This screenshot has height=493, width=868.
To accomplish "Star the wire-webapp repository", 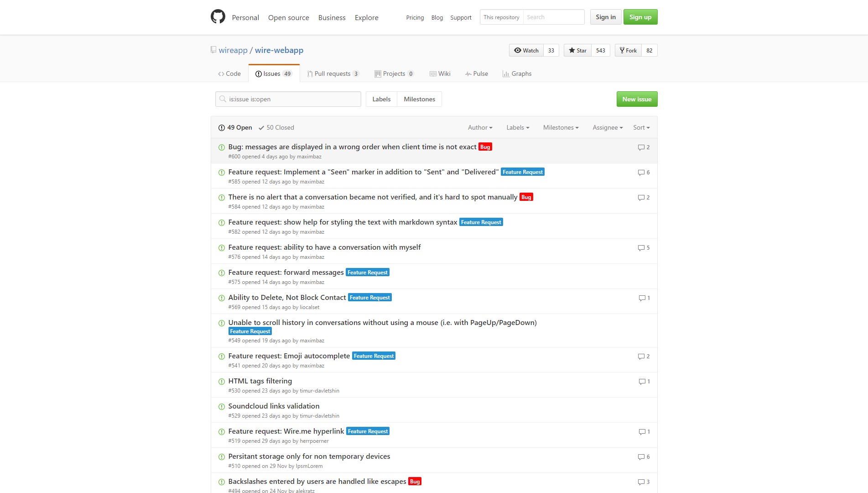I will pyautogui.click(x=577, y=50).
